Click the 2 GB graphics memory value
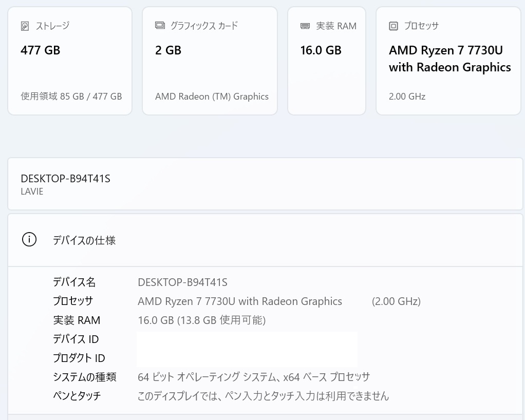525x420 pixels. [x=168, y=50]
